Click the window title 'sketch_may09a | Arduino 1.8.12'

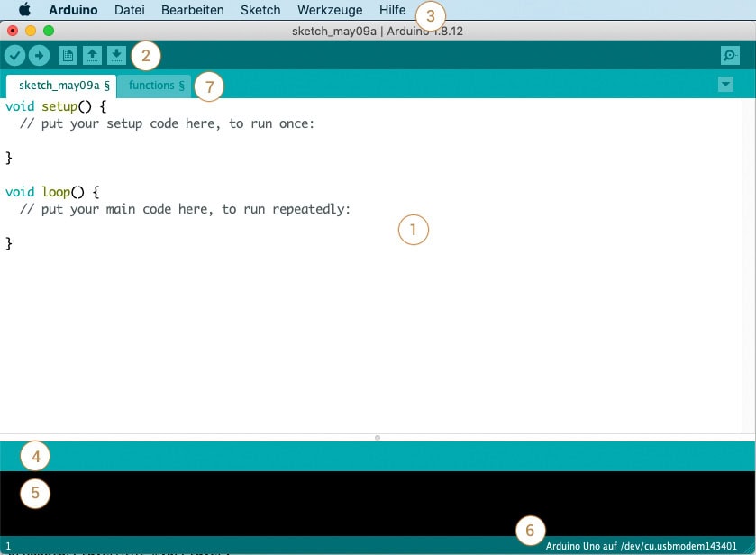[x=377, y=31]
